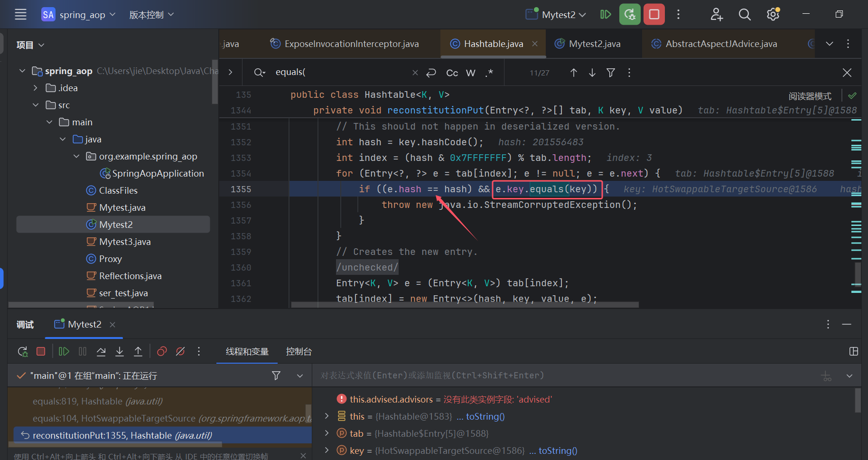868x460 pixels.
Task: Click Step Over in debug toolbar
Action: (x=101, y=351)
